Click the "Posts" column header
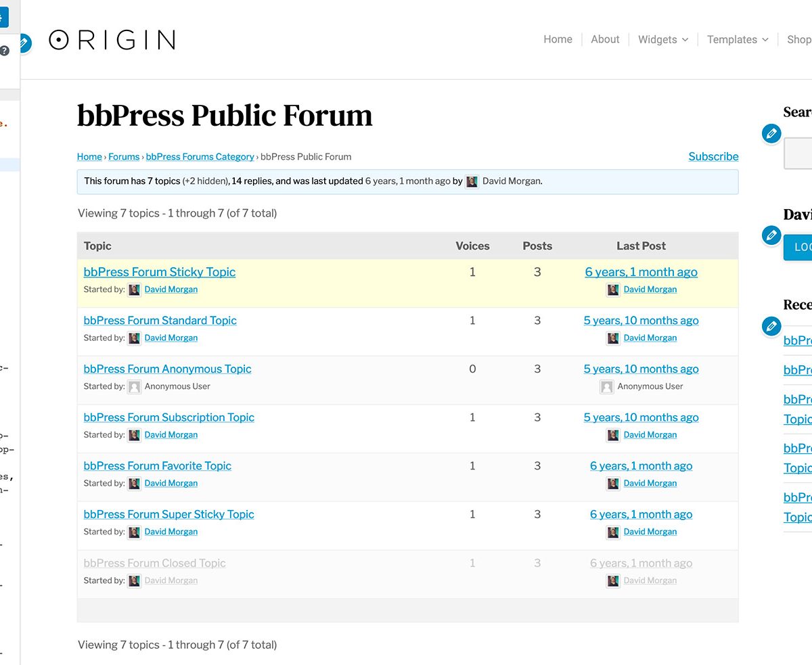Viewport: 812px width, 665px height. click(x=537, y=246)
